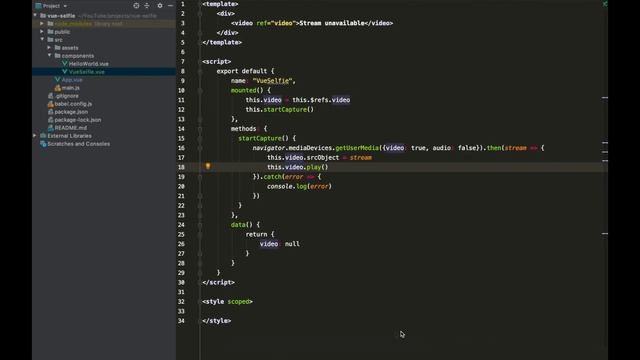Open .gitignore file
This screenshot has width=640, height=360.
[67, 96]
